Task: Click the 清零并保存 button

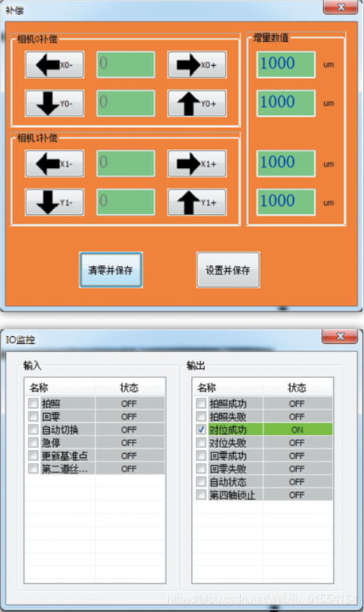Action: coord(111,270)
